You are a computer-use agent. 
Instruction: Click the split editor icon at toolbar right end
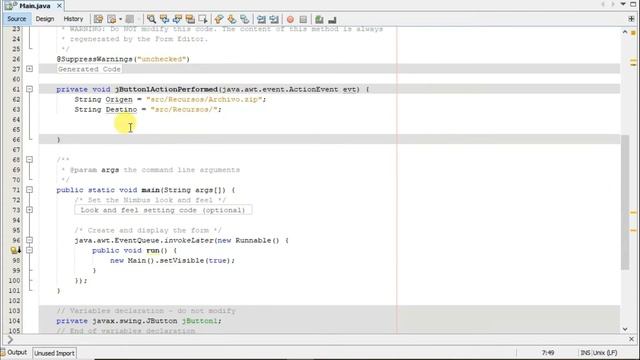point(631,19)
